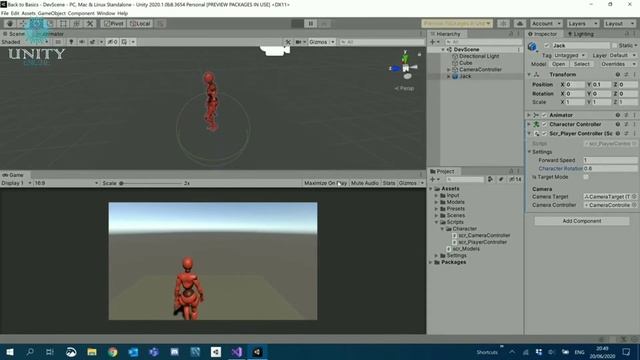Open the Account dropdown
This screenshot has height=360, width=640.
pos(546,24)
